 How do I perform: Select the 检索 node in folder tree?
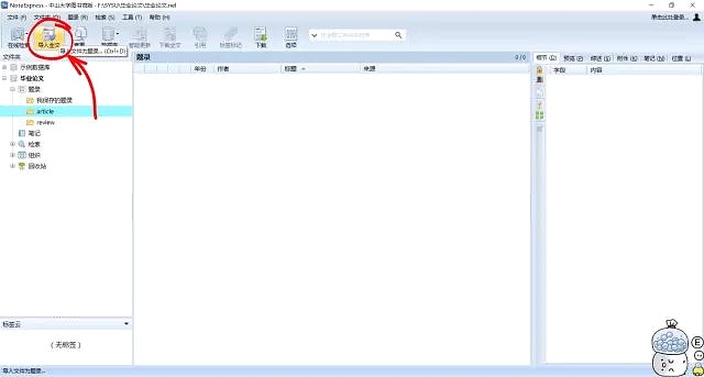coord(34,144)
